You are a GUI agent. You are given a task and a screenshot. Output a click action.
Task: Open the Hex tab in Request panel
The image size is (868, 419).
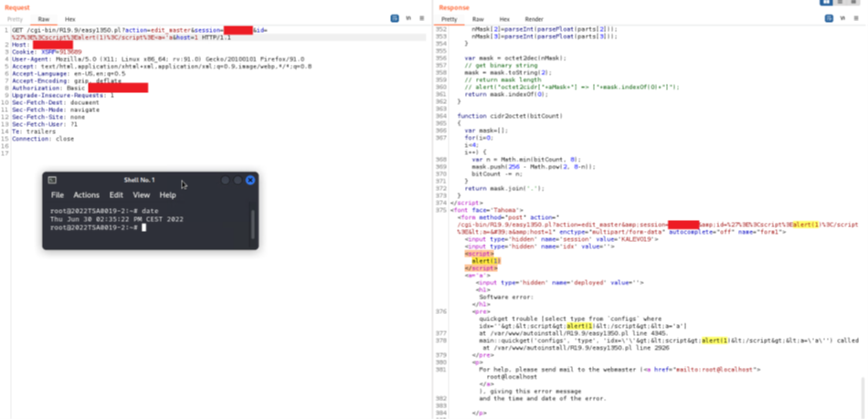pyautogui.click(x=69, y=19)
